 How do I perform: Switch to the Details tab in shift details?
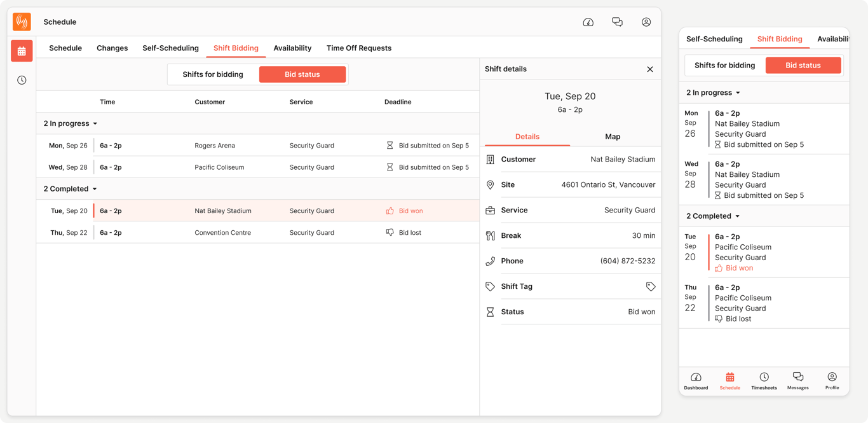pyautogui.click(x=527, y=137)
